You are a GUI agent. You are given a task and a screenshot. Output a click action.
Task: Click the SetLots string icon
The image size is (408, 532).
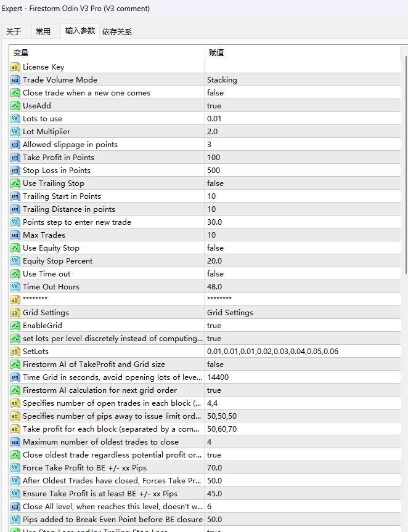(15, 352)
